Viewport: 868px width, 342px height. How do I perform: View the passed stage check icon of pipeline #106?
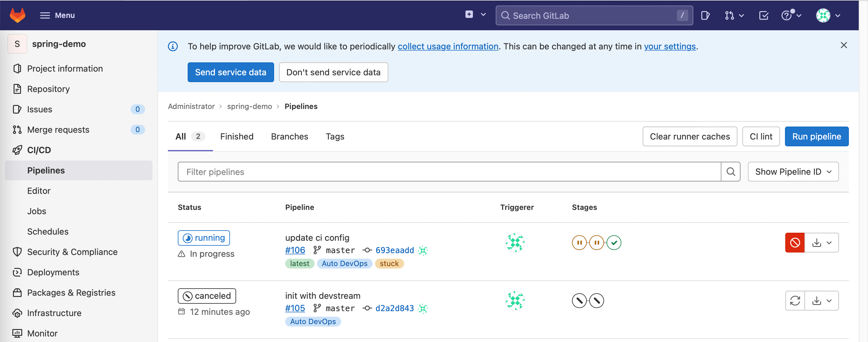click(614, 242)
